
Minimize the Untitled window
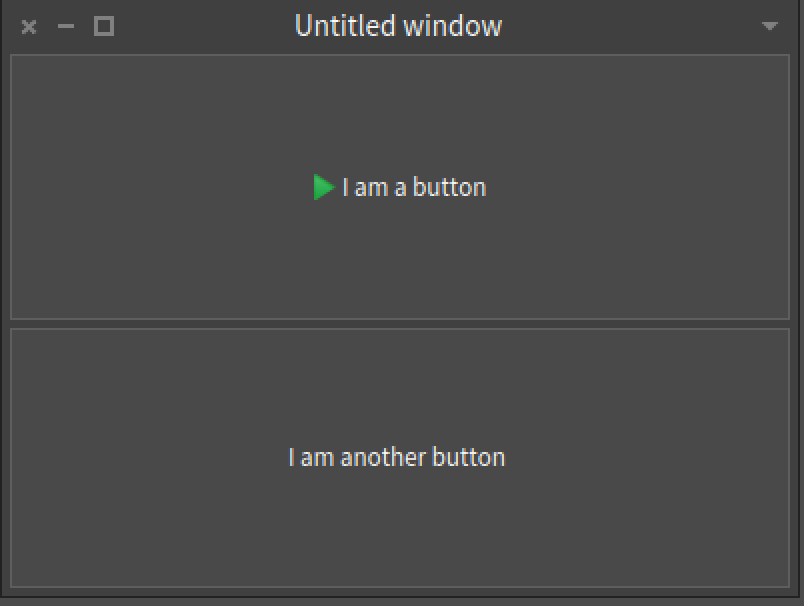tap(66, 27)
